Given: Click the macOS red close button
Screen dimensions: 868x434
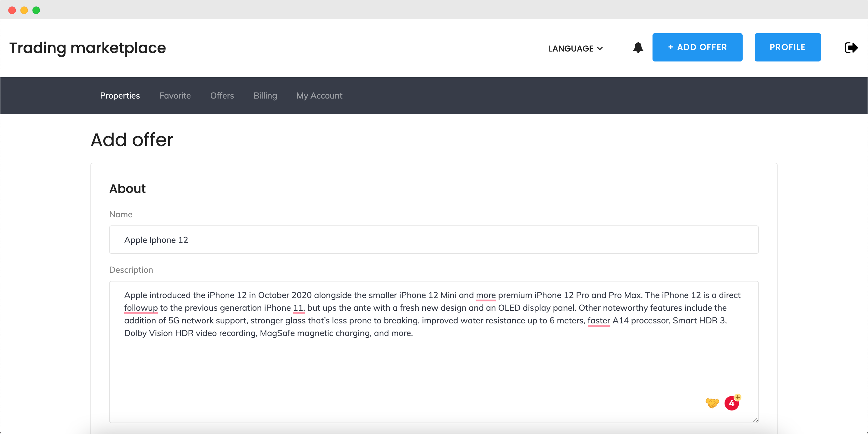Looking at the screenshot, I should 12,10.
